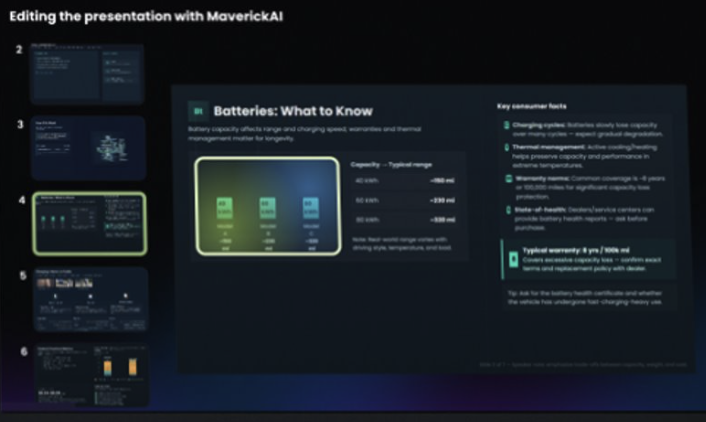Click the 'Note: Real-world range varies' text
Screen dimensions: 706x422
pyautogui.click(x=402, y=244)
